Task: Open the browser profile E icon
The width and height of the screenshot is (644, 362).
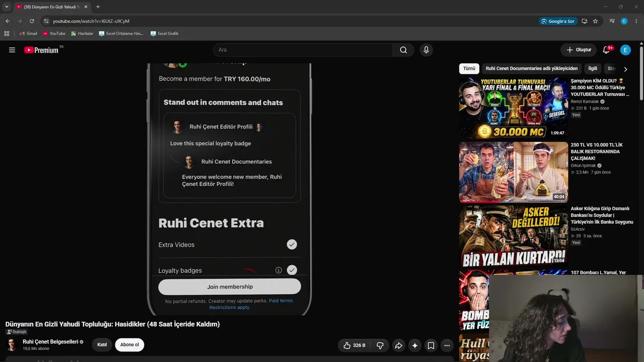Action: pos(624,21)
